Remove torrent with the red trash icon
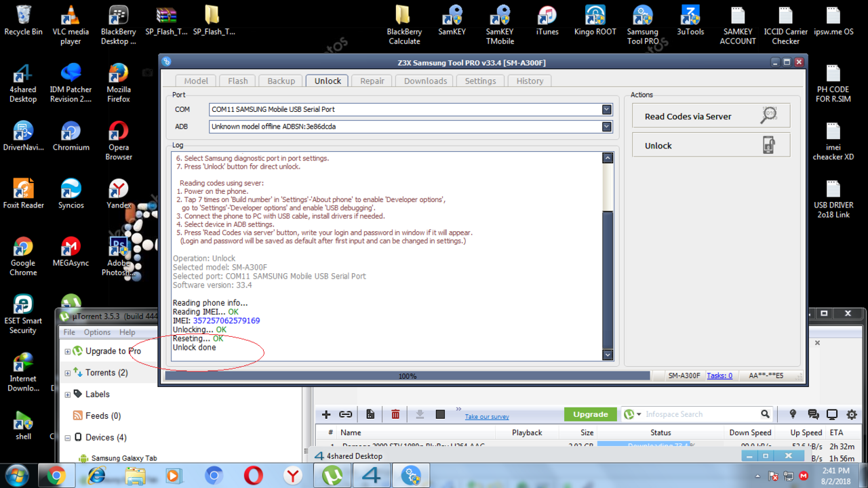Screen dimensions: 868x488 click(x=395, y=414)
